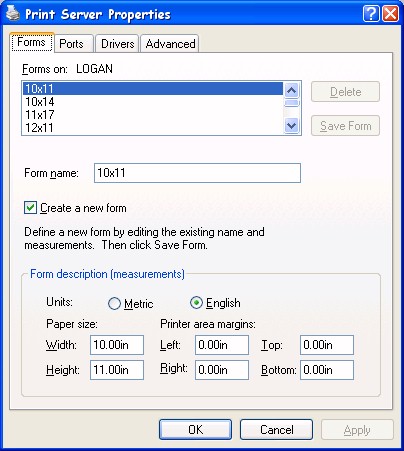Click the Cancel button
The width and height of the screenshot is (404, 451).
click(x=277, y=430)
